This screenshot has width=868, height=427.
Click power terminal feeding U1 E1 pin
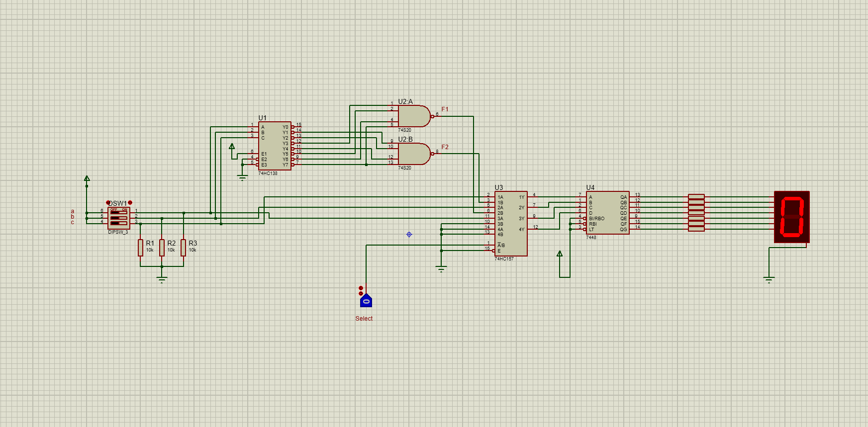tap(232, 146)
